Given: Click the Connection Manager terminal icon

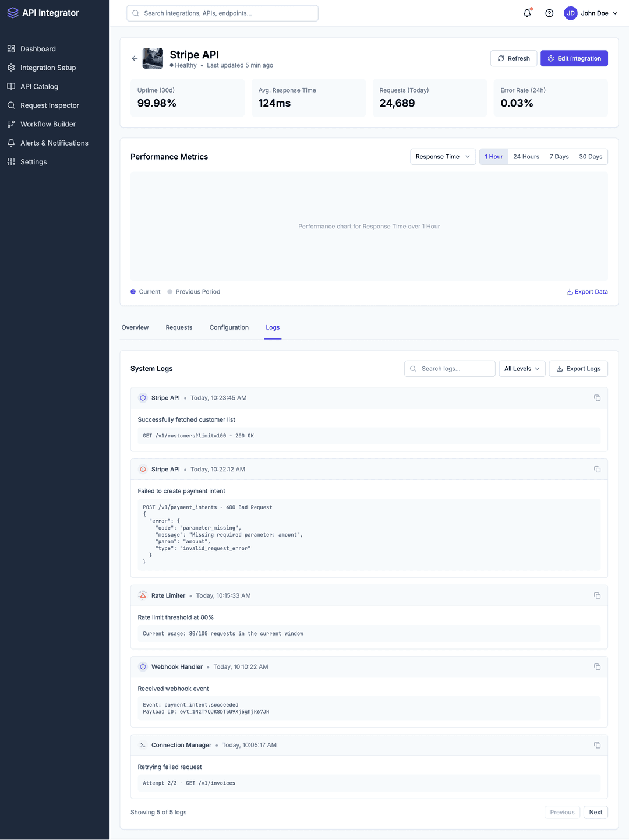Looking at the screenshot, I should tap(142, 744).
